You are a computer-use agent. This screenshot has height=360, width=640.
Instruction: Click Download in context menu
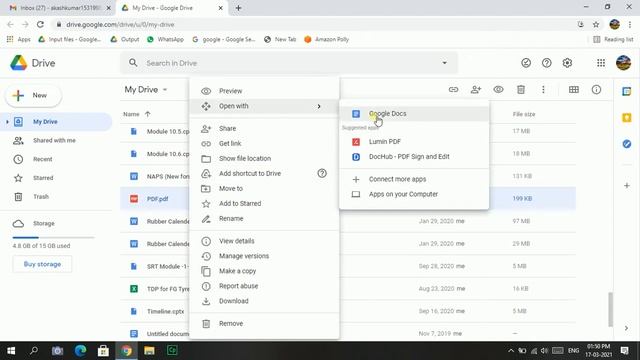(264, 301)
